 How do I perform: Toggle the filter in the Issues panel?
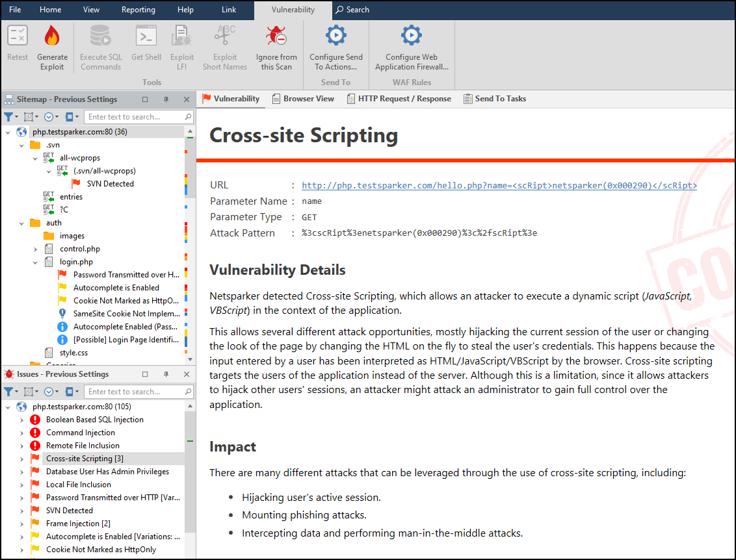(x=9, y=391)
